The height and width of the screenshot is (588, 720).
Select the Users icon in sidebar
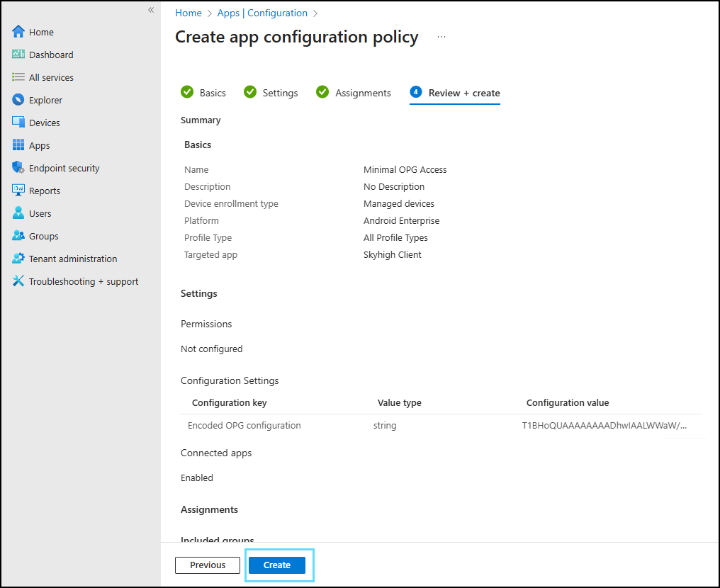18,213
